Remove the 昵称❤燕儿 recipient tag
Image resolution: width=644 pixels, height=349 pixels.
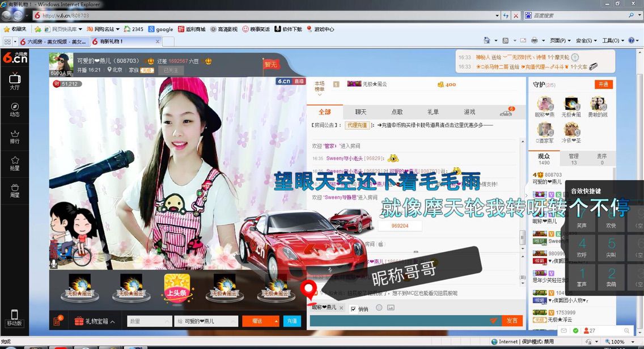341,308
